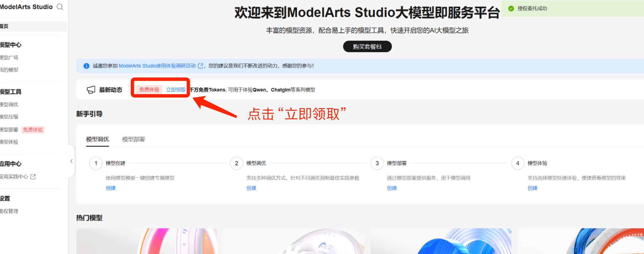Open 我的模型 in the sidebar
The width and height of the screenshot is (644, 254).
click(x=9, y=70)
